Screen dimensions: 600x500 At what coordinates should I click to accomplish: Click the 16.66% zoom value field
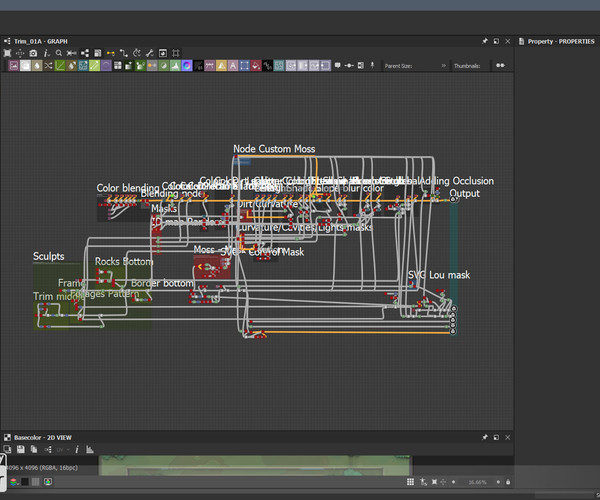point(477,482)
